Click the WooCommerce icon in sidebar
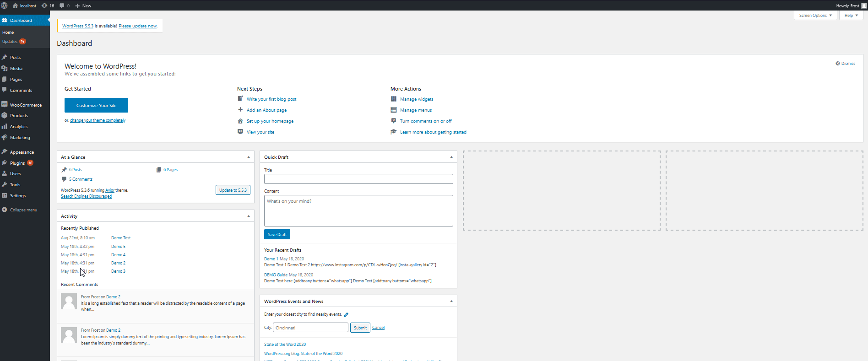Image resolution: width=868 pixels, height=361 pixels. [x=5, y=104]
